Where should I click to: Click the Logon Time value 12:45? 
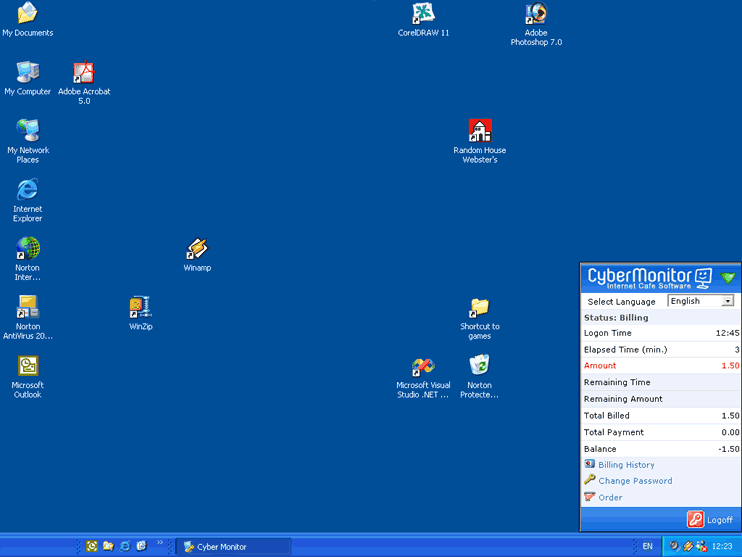(x=727, y=333)
